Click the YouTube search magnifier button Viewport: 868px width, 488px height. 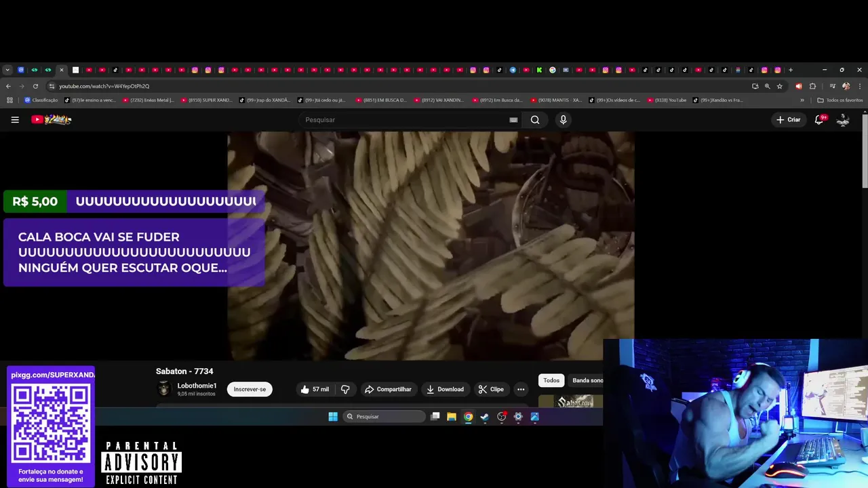pos(535,120)
